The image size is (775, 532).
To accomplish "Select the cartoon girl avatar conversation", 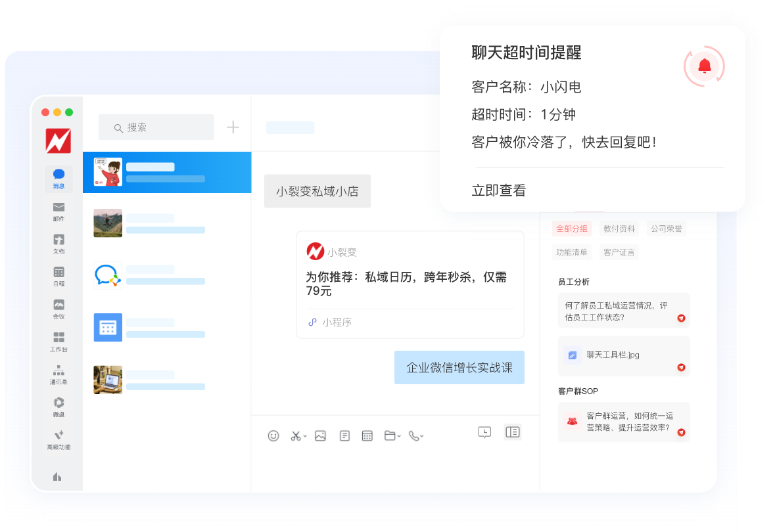I will [167, 172].
